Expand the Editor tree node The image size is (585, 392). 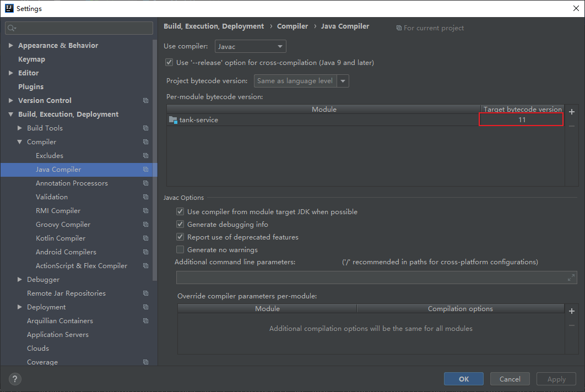(11, 73)
